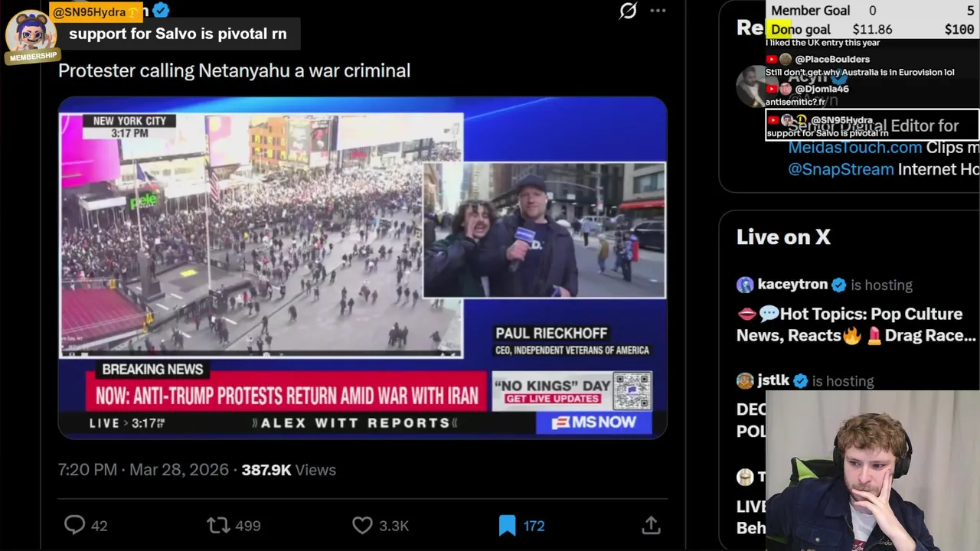This screenshot has height=551, width=980.
Task: Click the share upload icon
Action: point(651,525)
